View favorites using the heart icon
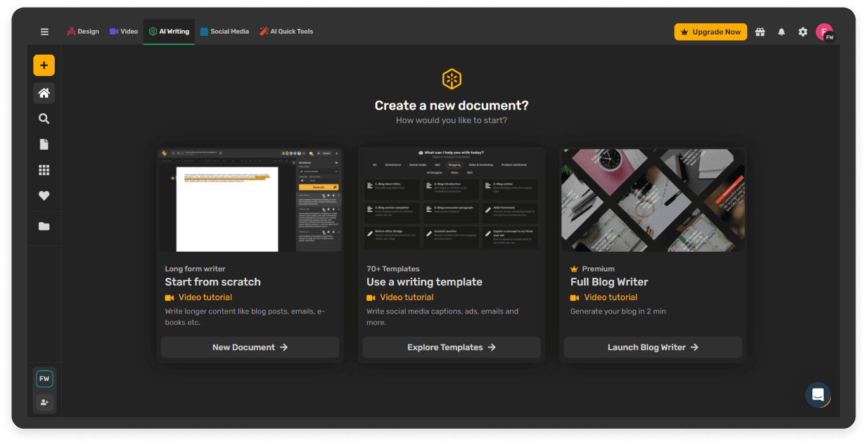The image size is (868, 445). [44, 195]
